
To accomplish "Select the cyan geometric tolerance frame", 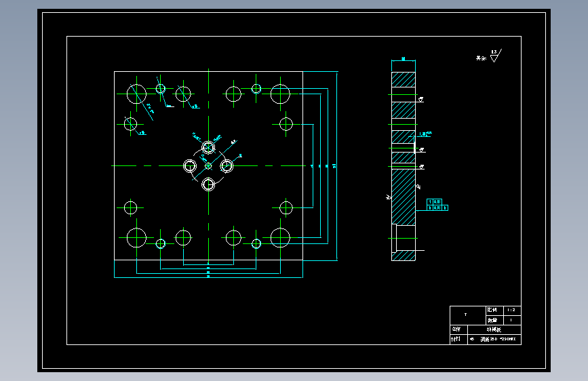I will click(437, 205).
